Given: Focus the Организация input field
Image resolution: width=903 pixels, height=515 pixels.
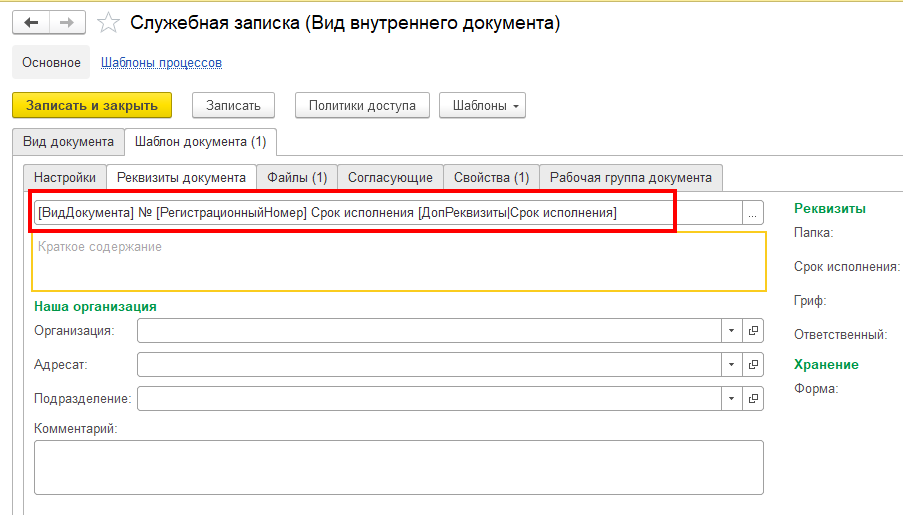Looking at the screenshot, I should point(429,331).
